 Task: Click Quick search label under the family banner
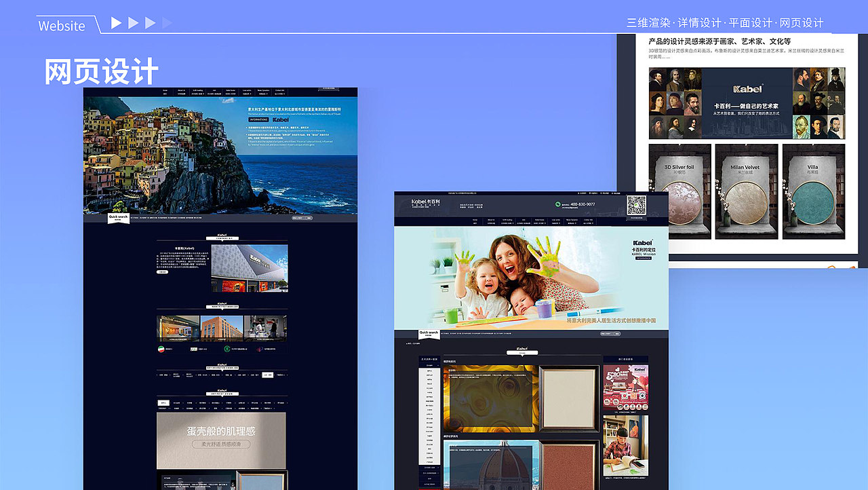(x=429, y=333)
